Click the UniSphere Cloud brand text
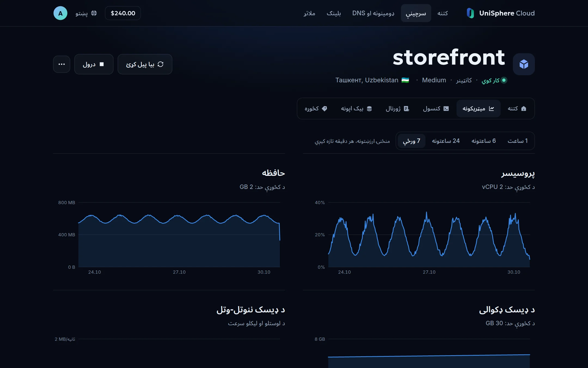 click(507, 13)
